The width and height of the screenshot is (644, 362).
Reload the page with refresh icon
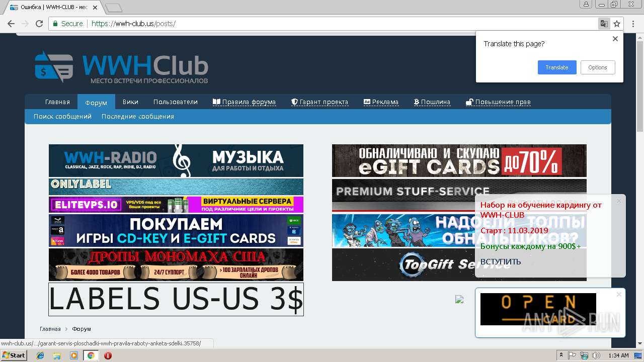(39, 24)
